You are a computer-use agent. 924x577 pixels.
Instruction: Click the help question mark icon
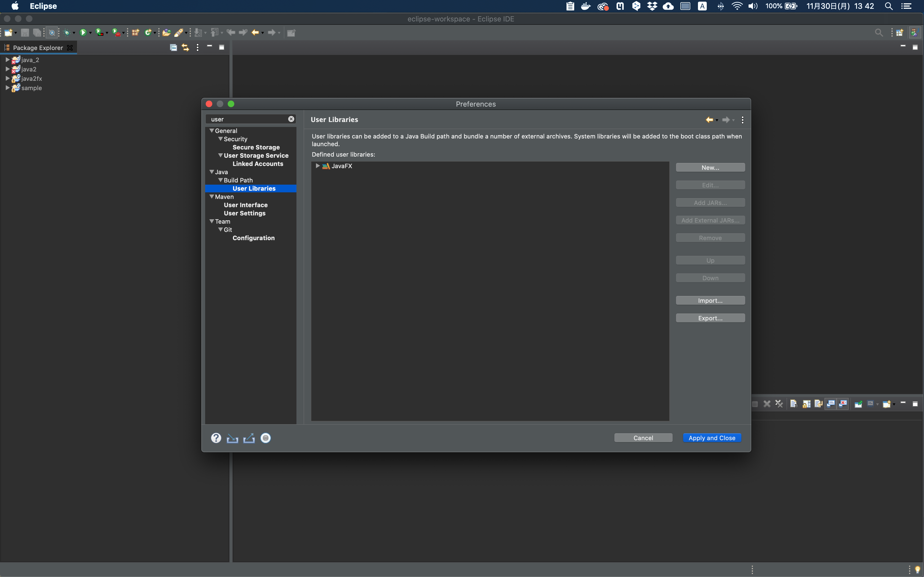[x=216, y=438]
